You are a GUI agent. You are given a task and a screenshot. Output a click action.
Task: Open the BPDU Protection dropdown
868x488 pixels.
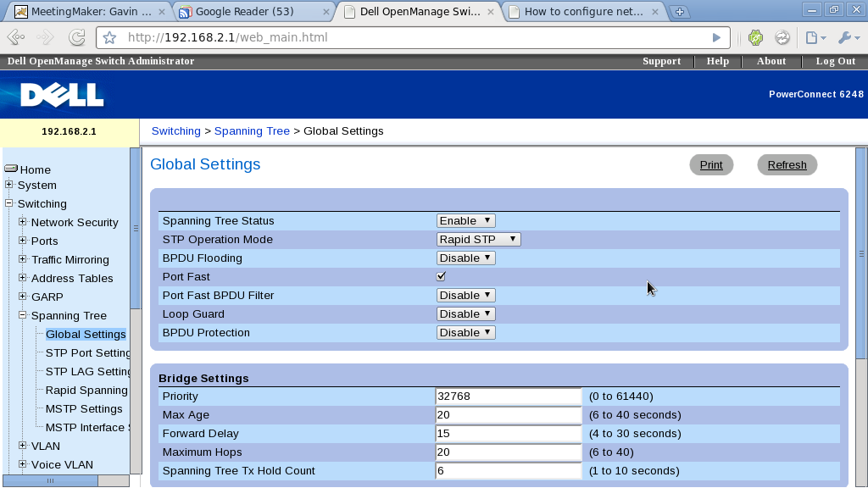tap(465, 332)
